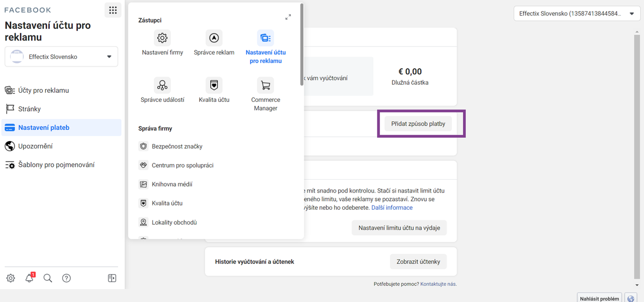Open Kontaktujte nás link
Screen dimensions: 644x302
pyautogui.click(x=438, y=284)
